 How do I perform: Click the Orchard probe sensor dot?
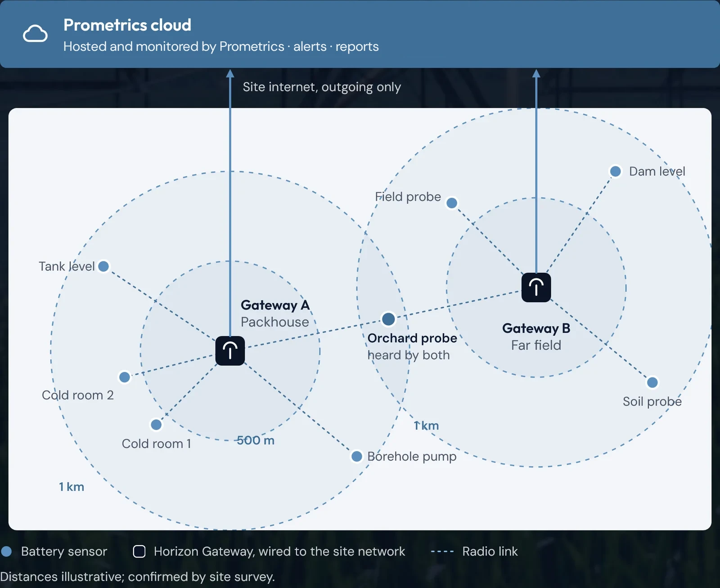388,319
